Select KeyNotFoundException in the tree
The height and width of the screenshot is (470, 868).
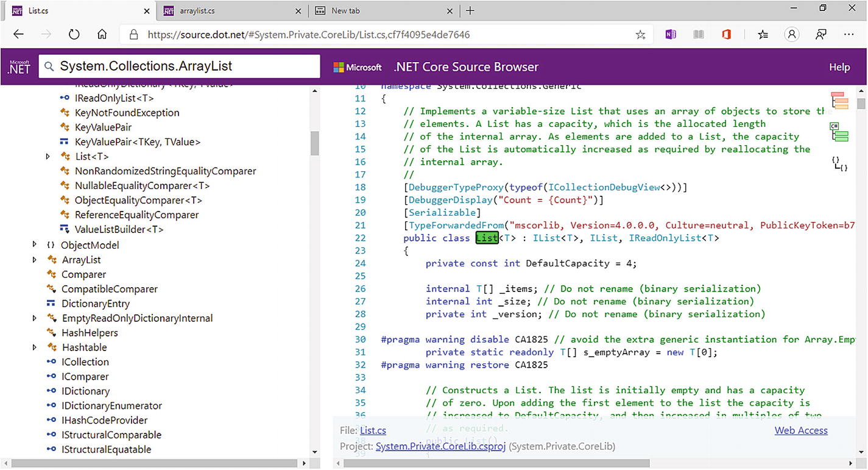pos(127,113)
